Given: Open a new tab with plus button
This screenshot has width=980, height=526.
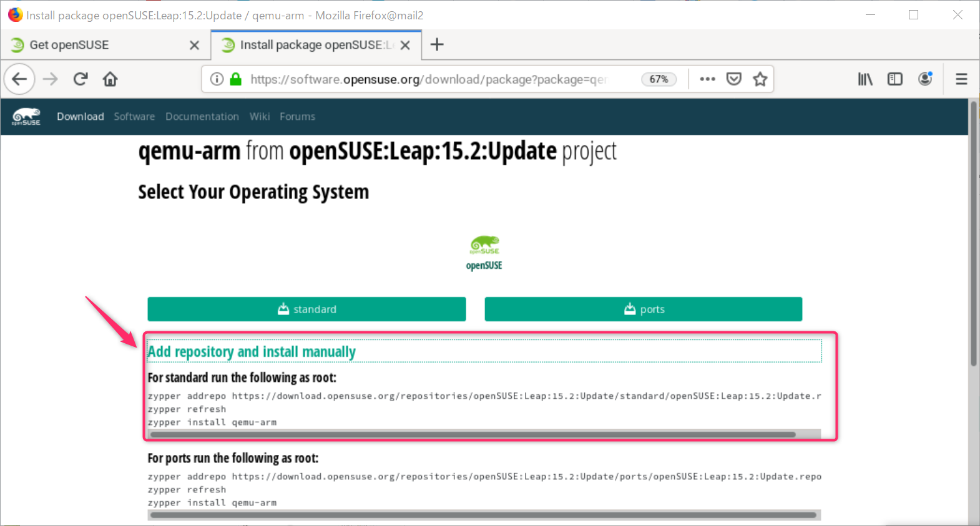Looking at the screenshot, I should pos(437,44).
